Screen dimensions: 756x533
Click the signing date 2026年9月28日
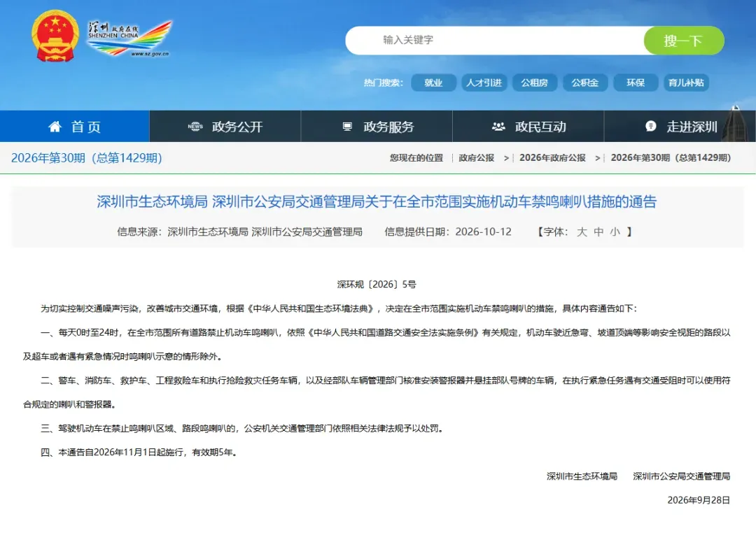[x=699, y=500]
